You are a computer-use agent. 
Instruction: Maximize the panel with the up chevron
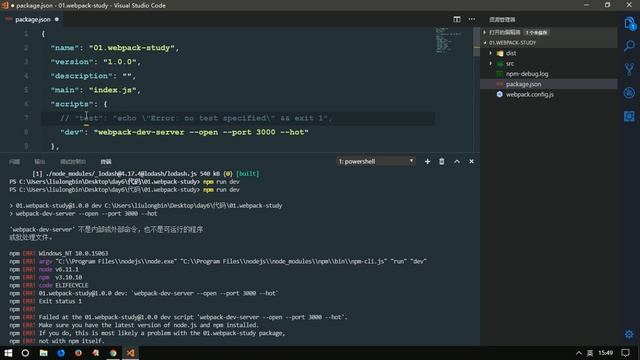pos(457,162)
